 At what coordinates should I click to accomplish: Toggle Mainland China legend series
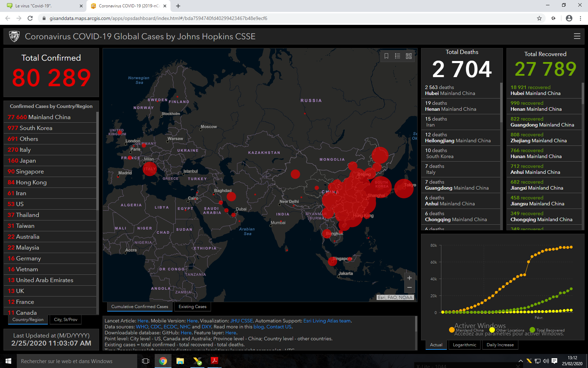(466, 330)
